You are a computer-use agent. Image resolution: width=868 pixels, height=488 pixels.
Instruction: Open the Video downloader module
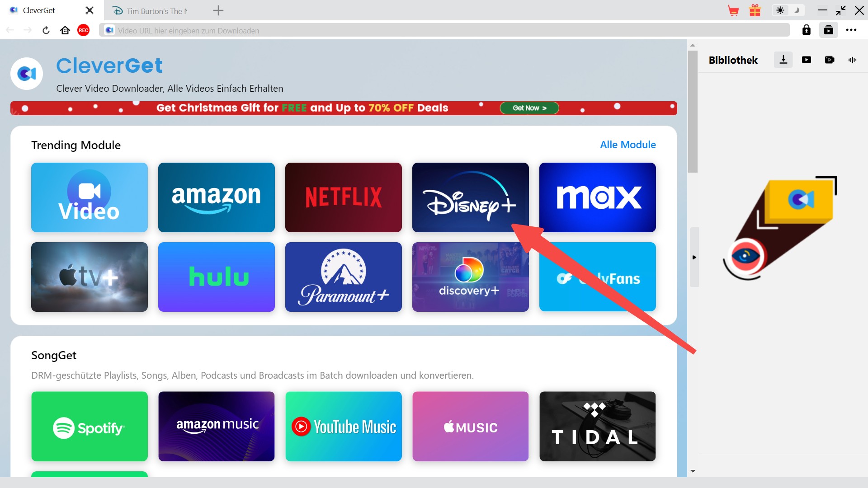coord(90,197)
